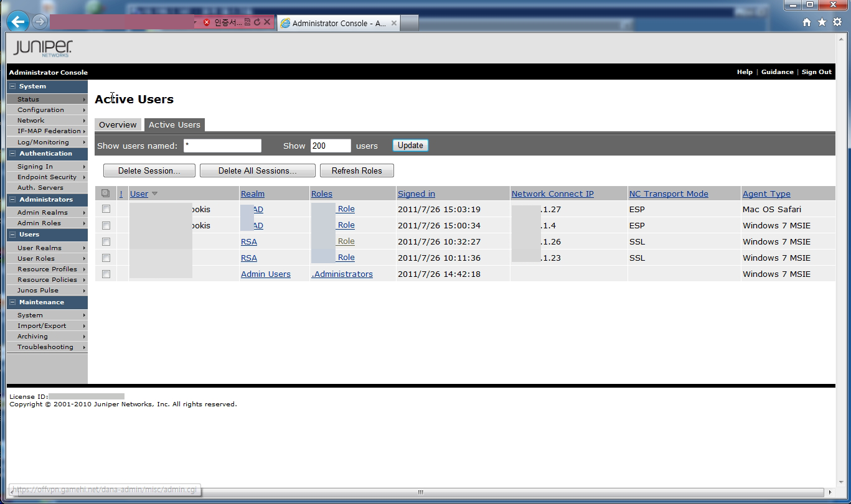Switch to the Overview tab

pos(118,124)
